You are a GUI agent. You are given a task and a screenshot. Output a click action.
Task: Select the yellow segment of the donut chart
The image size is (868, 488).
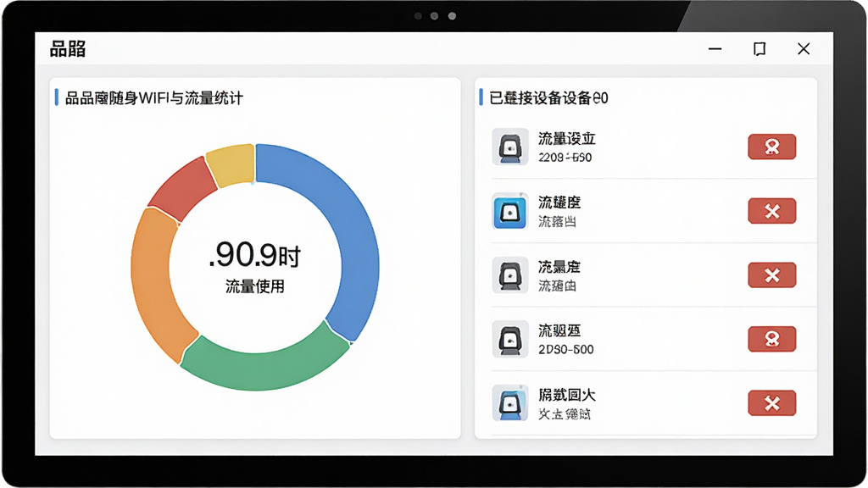232,164
